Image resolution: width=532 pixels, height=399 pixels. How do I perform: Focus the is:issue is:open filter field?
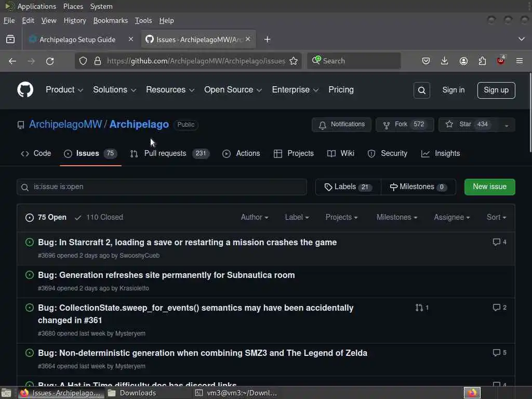[162, 187]
